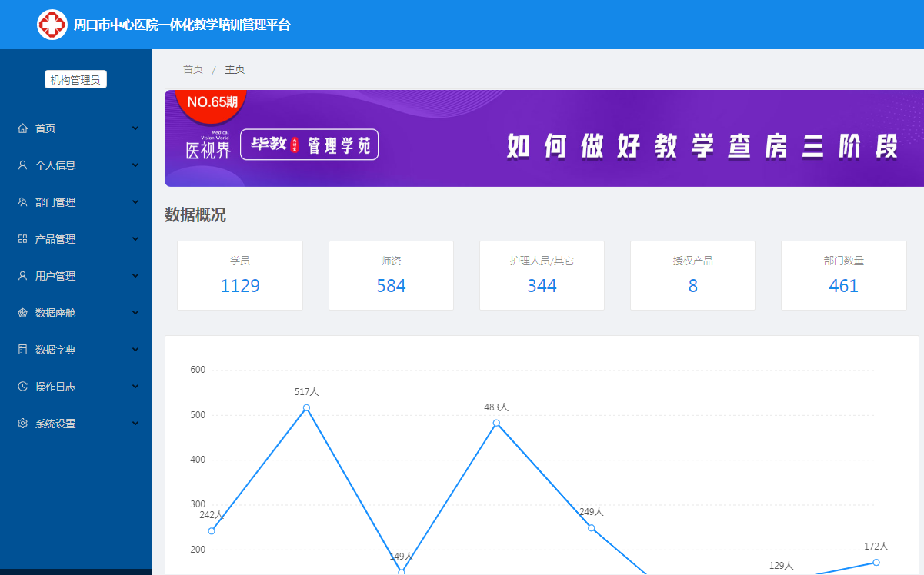
Task: Open the 用户管理 sidebar menu
Action: point(55,276)
